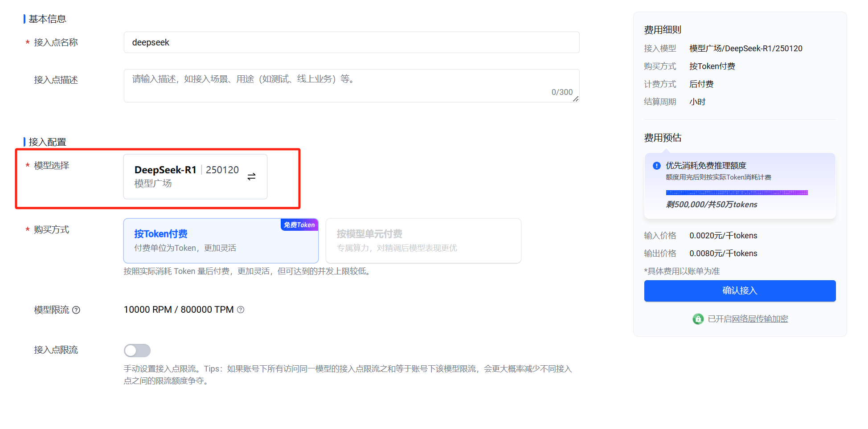Select the 按Token付费 purchase option
The height and width of the screenshot is (429, 868).
pyautogui.click(x=221, y=241)
